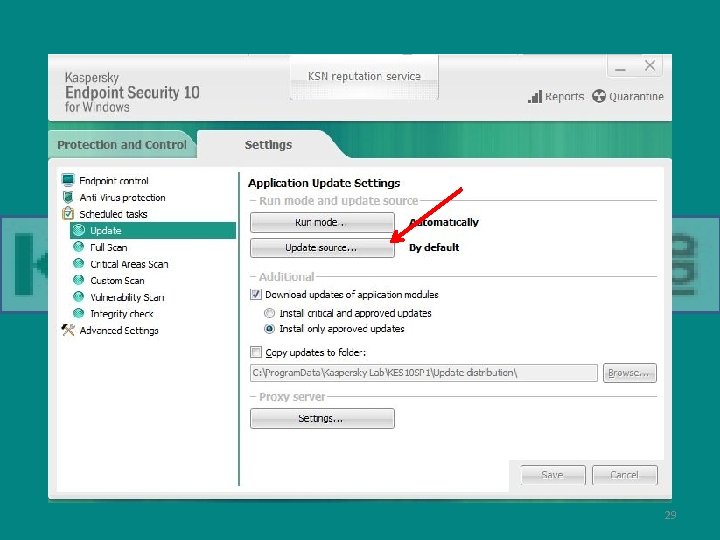Screen dimensions: 720x540
Task: Open the Update source dialog
Action: (322, 248)
